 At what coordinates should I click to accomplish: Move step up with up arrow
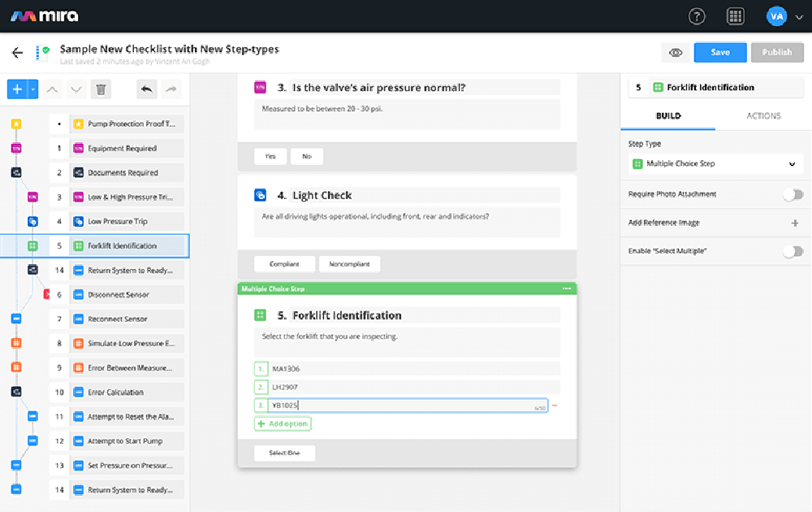click(x=51, y=89)
